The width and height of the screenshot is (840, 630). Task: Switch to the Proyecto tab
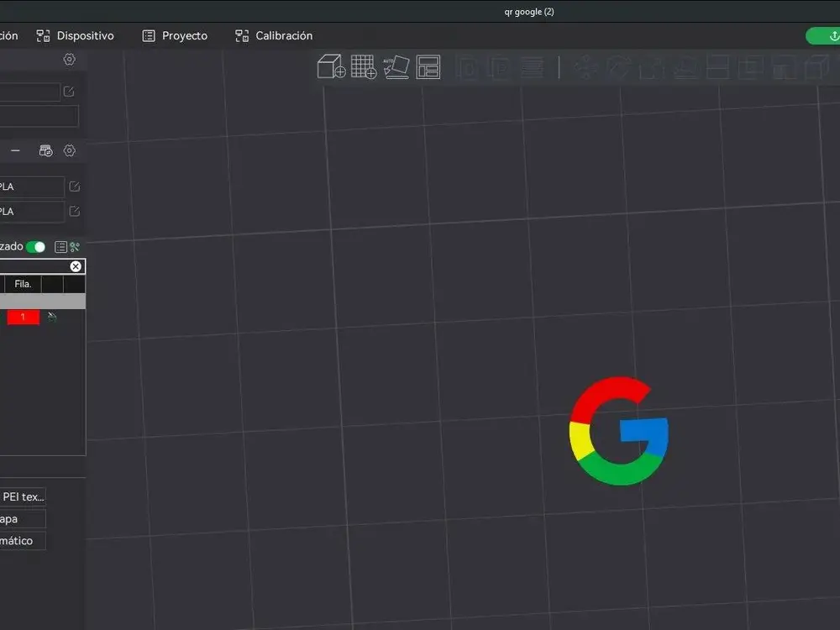[x=176, y=36]
